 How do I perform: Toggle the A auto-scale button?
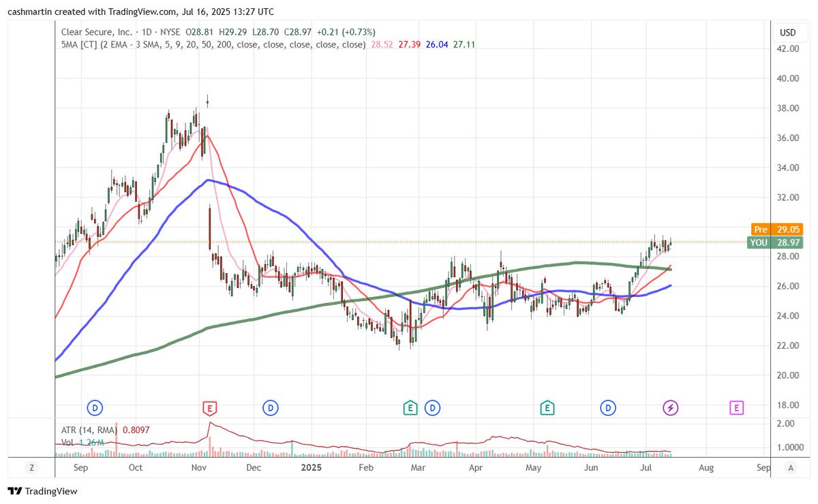pyautogui.click(x=791, y=468)
